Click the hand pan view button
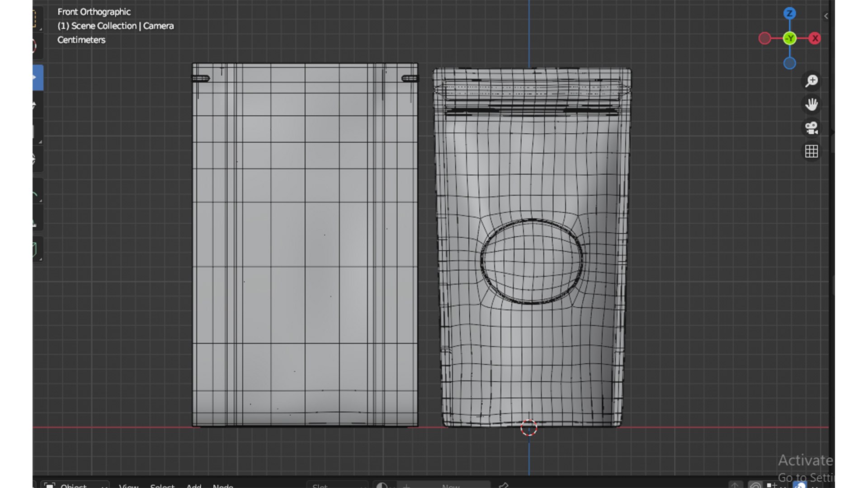This screenshot has height=488, width=868. point(811,104)
